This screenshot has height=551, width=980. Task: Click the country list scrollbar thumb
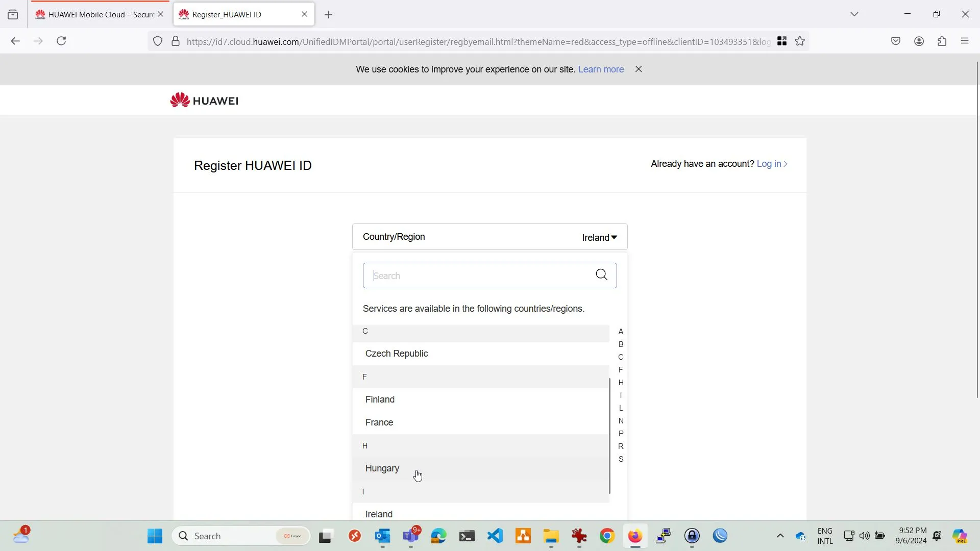tap(609, 436)
